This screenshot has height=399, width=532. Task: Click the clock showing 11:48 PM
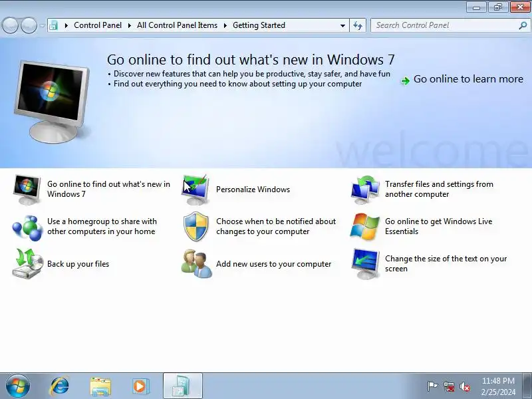point(498,380)
